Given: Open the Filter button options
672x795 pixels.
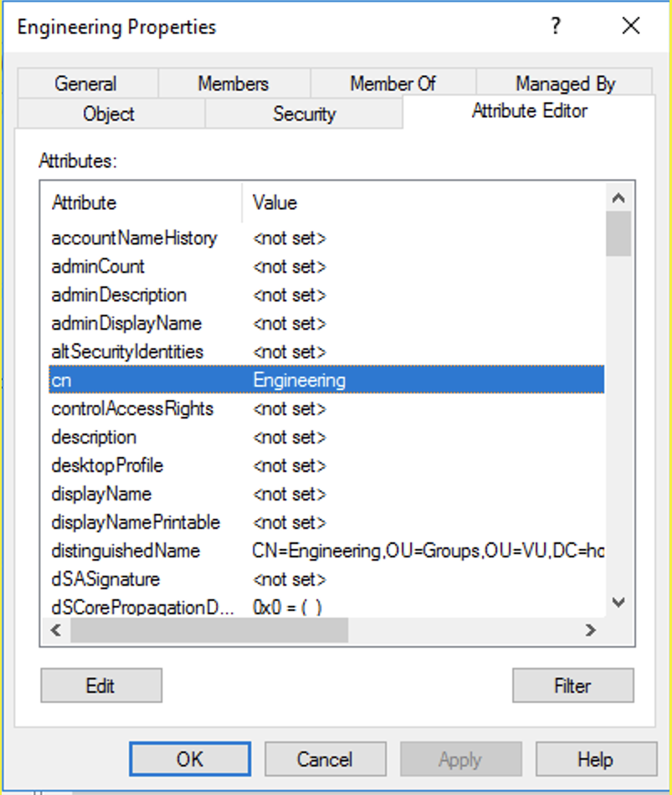Looking at the screenshot, I should click(572, 685).
